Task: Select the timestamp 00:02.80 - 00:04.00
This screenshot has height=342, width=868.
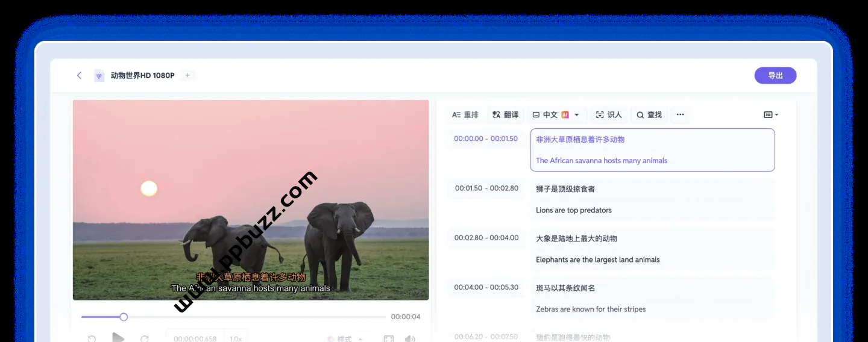Action: click(x=486, y=238)
